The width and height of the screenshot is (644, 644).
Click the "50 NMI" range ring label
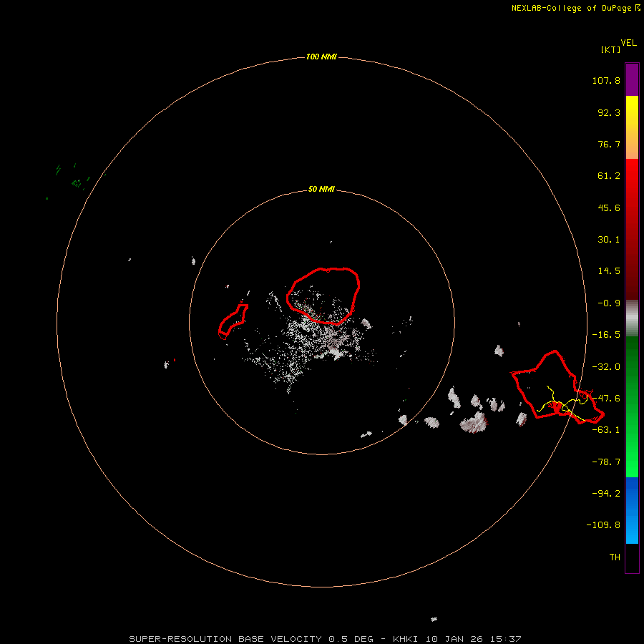point(321,189)
